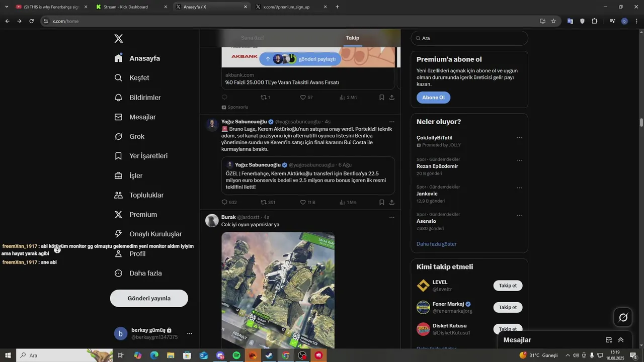Bookmark the Akbank sponsored post
644x362 pixels.
pos(382,98)
